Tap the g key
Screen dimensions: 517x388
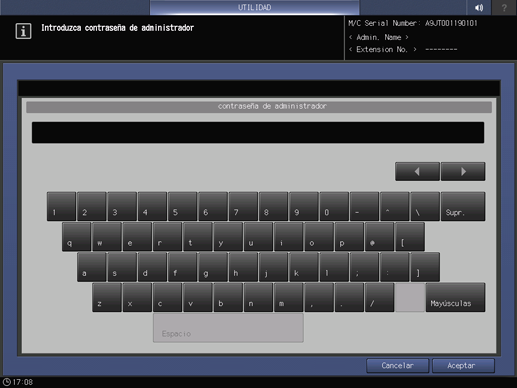pos(213,267)
